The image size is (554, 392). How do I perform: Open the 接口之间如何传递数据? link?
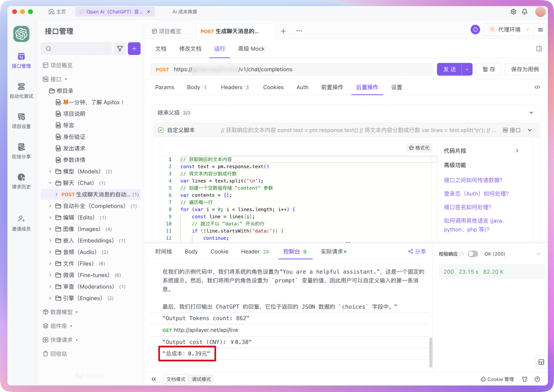tap(472, 180)
